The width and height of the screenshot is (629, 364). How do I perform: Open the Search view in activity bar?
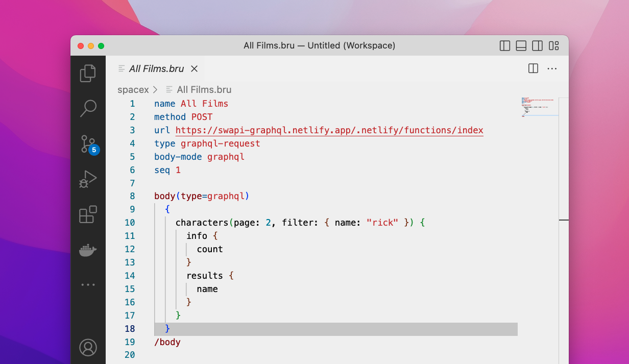(x=88, y=108)
